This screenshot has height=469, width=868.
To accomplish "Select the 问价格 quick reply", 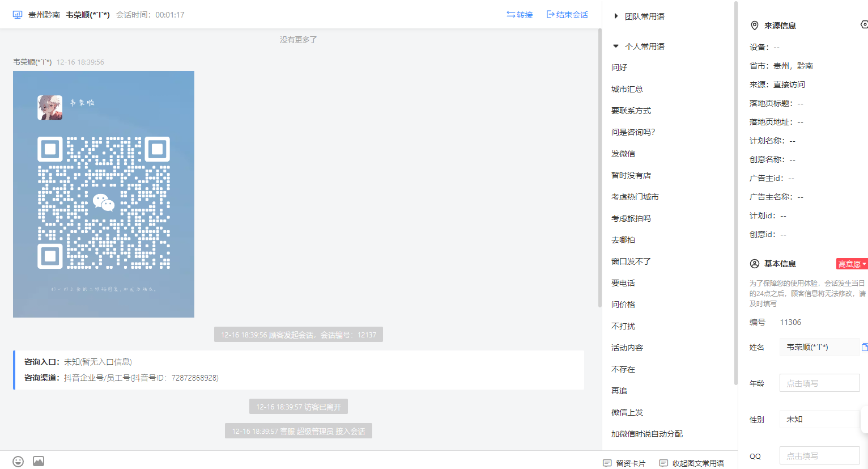I will coord(623,305).
